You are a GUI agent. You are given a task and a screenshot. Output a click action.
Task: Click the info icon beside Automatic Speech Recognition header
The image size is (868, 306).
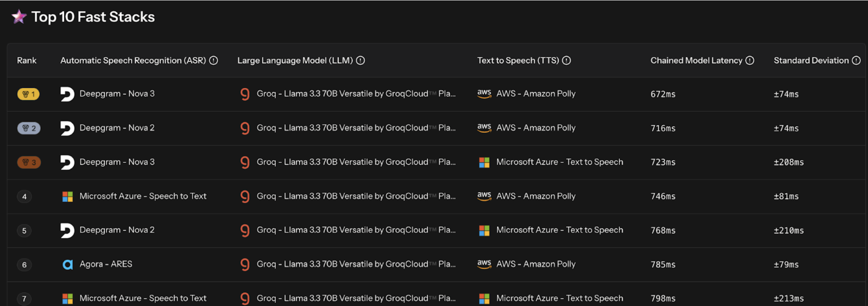tap(213, 60)
